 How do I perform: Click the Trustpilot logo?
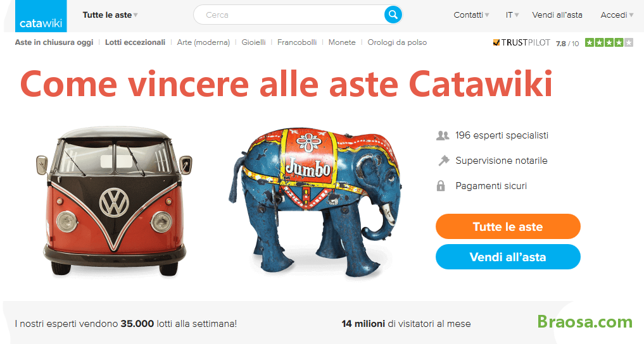522,42
